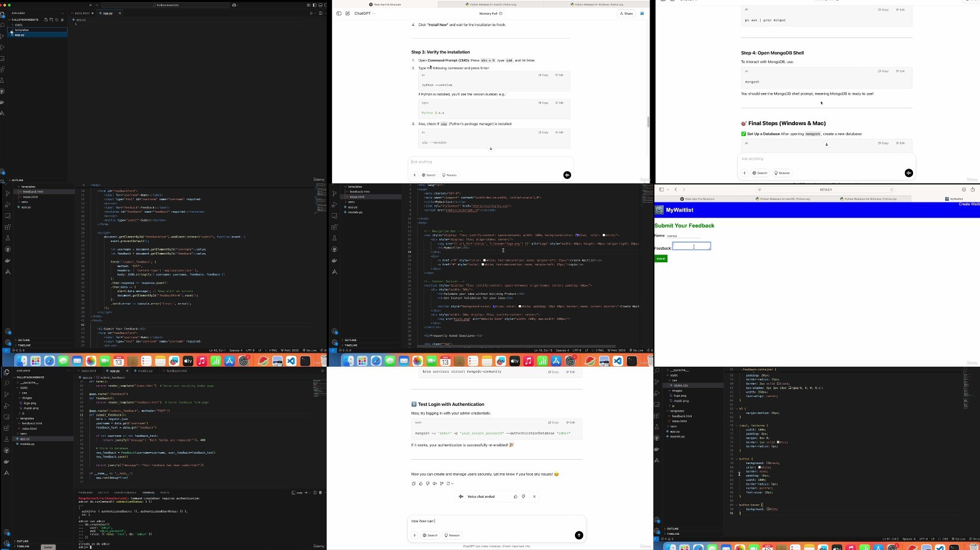The height and width of the screenshot is (550, 980).
Task: Copy the ChatGPT response about managing users securely
Action: 413,484
